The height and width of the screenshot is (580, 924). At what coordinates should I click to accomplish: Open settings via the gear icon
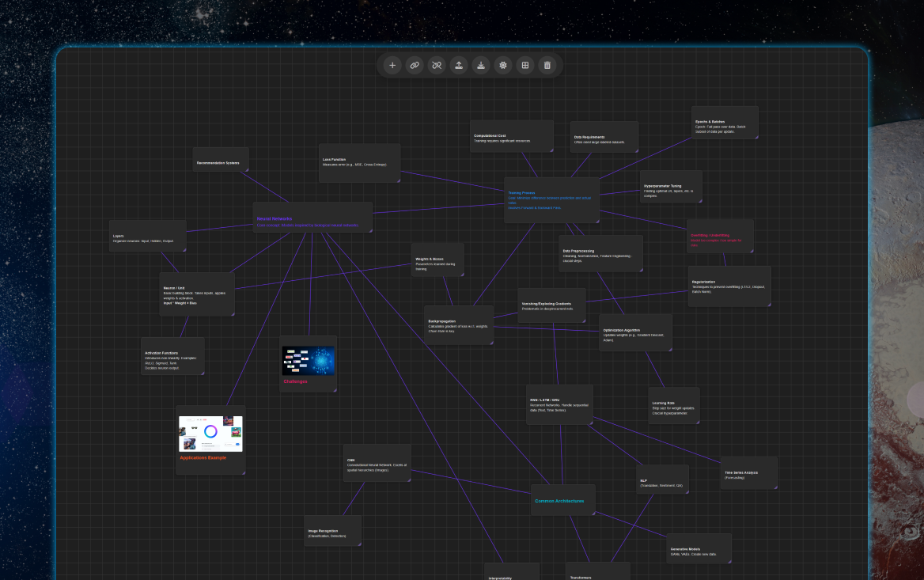coord(502,65)
